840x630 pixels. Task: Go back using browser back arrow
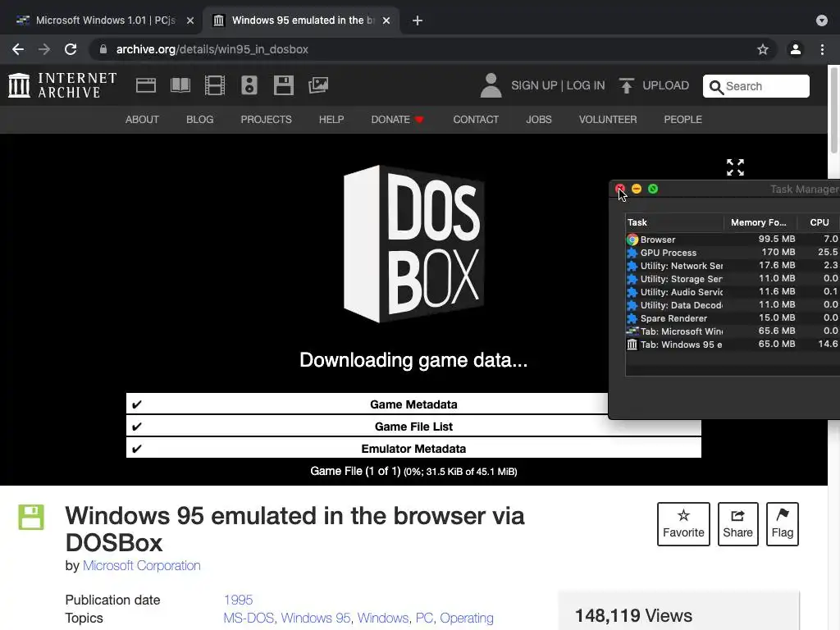click(x=18, y=49)
